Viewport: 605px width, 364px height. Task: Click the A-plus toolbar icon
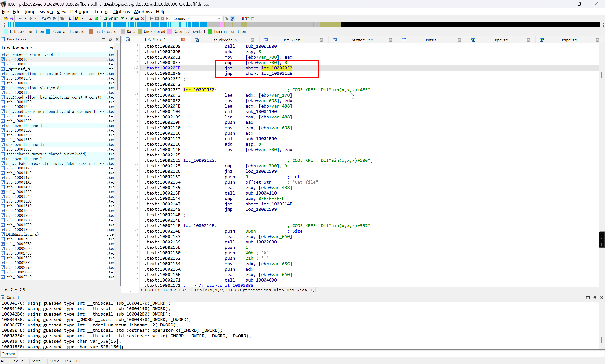(116, 18)
